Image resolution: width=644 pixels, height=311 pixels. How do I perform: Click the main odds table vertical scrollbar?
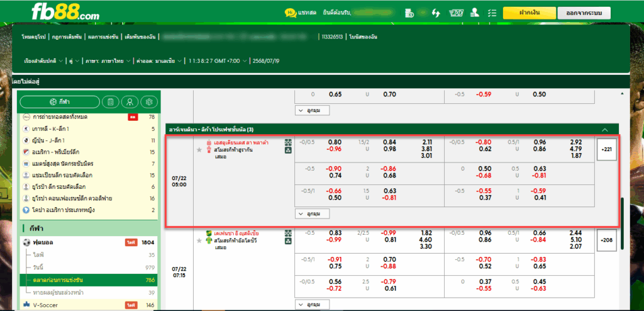coord(622,222)
